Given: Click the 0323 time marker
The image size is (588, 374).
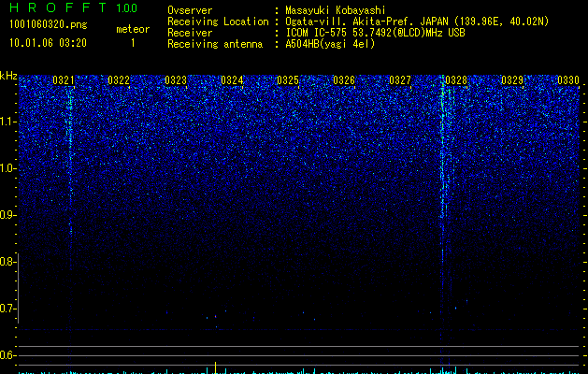Looking at the screenshot, I should pos(176,80).
